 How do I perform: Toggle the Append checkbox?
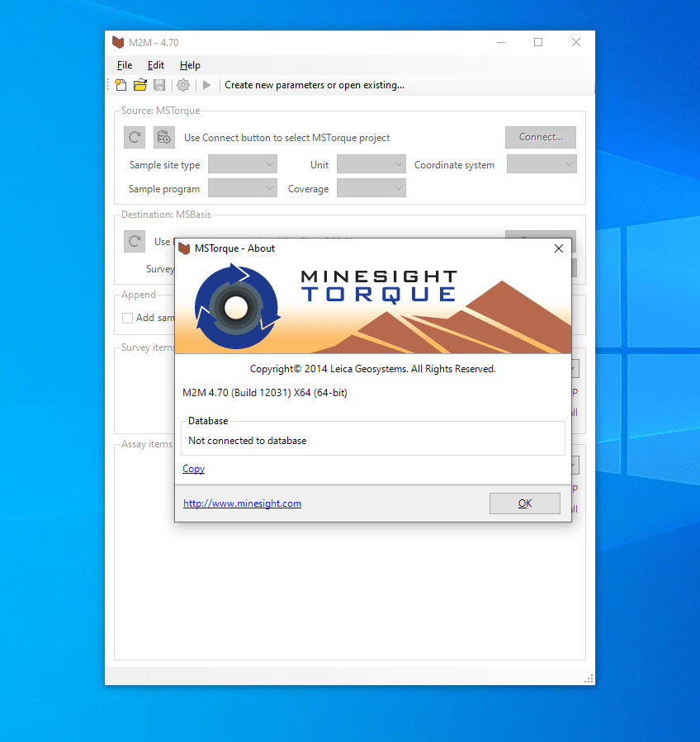tap(127, 318)
